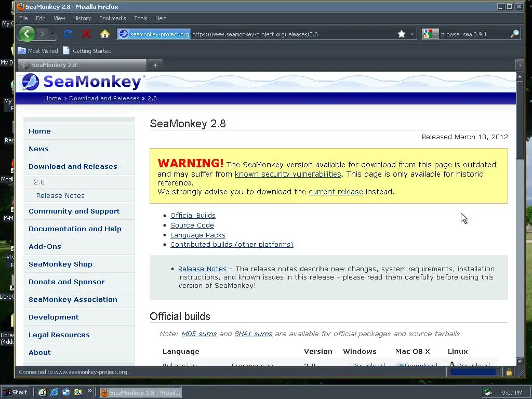Click into the URL address field
532x399 pixels.
(x=294, y=34)
